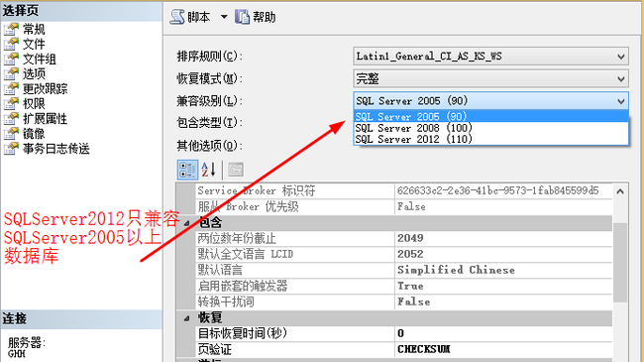Click the 启用嵌套的触发器 property name
This screenshot has height=362, width=644.
click(x=243, y=286)
